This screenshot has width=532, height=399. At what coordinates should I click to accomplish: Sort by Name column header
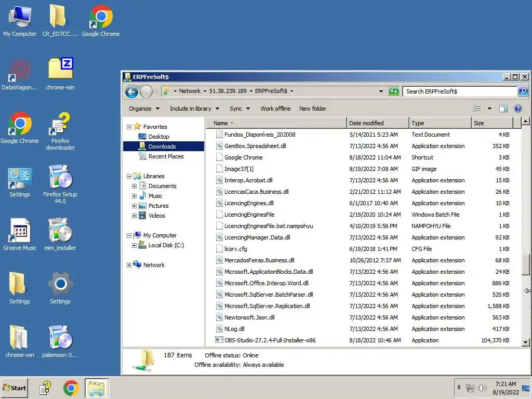276,123
